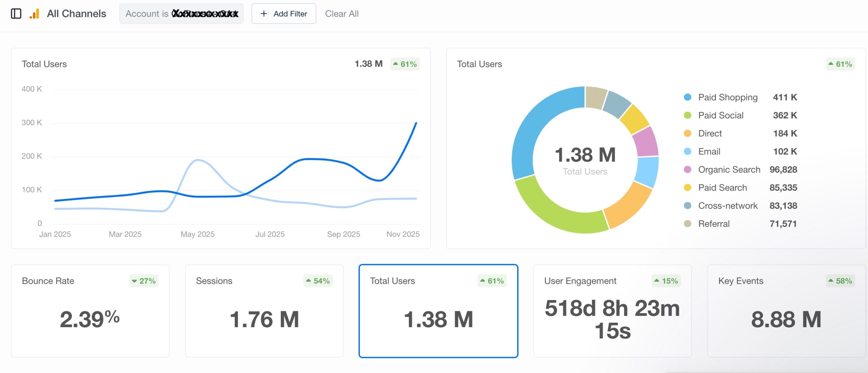Toggle the Referral legend entry
This screenshot has height=373, width=868.
pyautogui.click(x=713, y=224)
